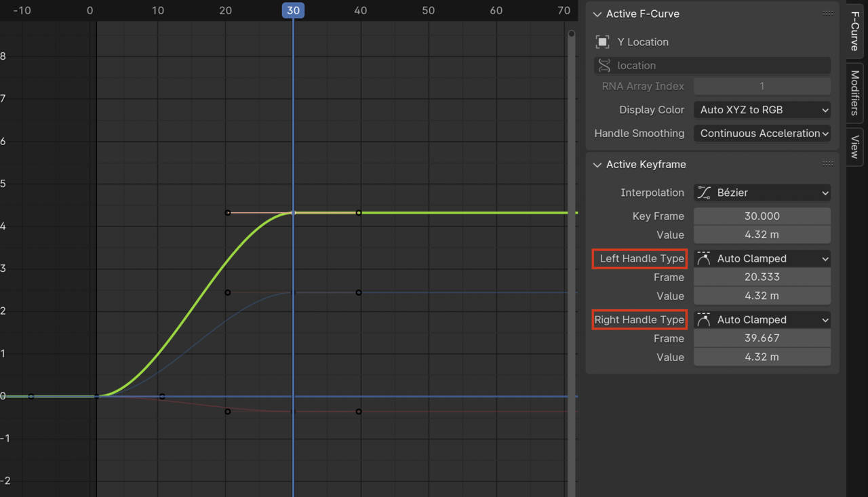Click the Left Handle Auto Clamped icon

704,258
